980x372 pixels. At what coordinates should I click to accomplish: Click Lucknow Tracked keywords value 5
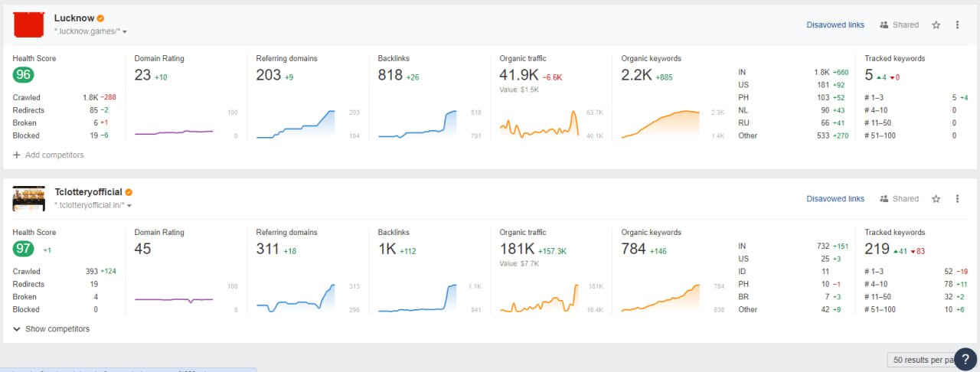pyautogui.click(x=869, y=75)
